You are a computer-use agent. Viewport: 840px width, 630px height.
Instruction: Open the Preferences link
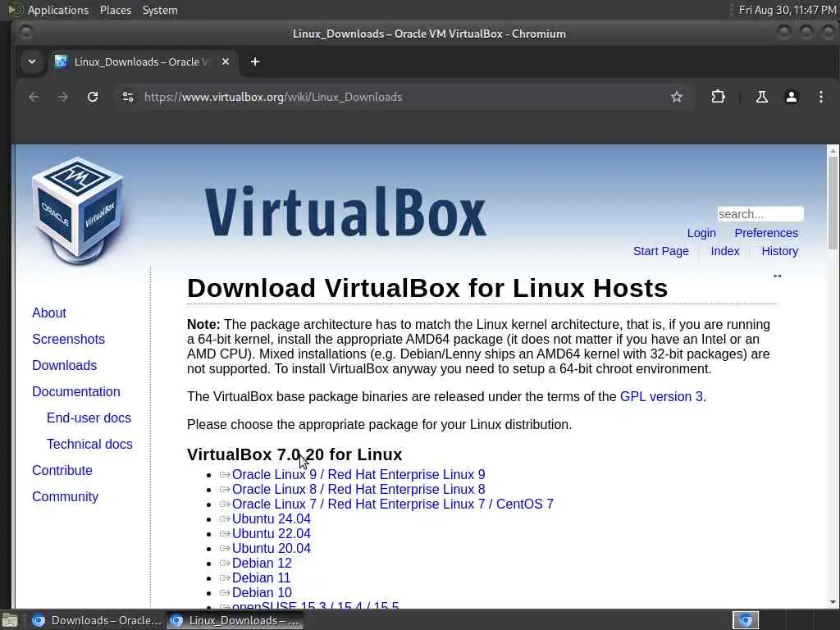(766, 233)
